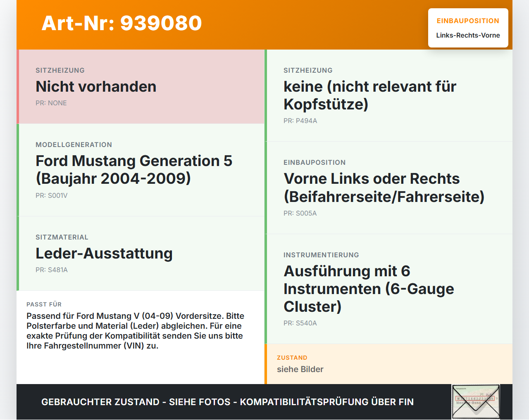Click the 'Leder-Ausstattung' value
Screen dimensions: 529x420
click(x=104, y=254)
